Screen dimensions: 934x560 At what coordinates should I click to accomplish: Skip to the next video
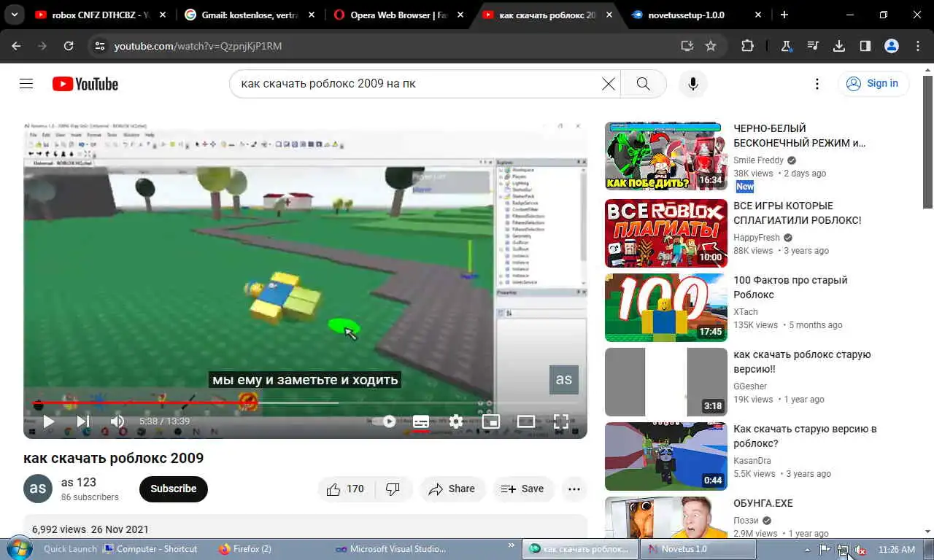[x=83, y=421]
